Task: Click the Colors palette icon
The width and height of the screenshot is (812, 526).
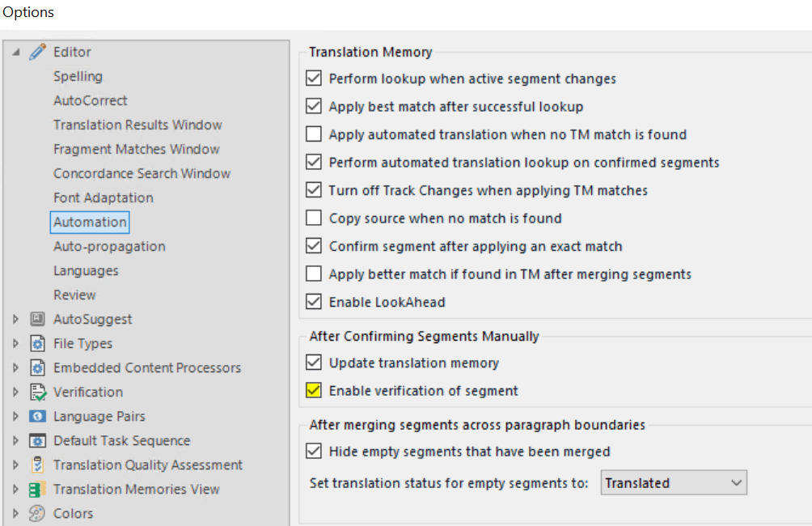Action: tap(37, 513)
